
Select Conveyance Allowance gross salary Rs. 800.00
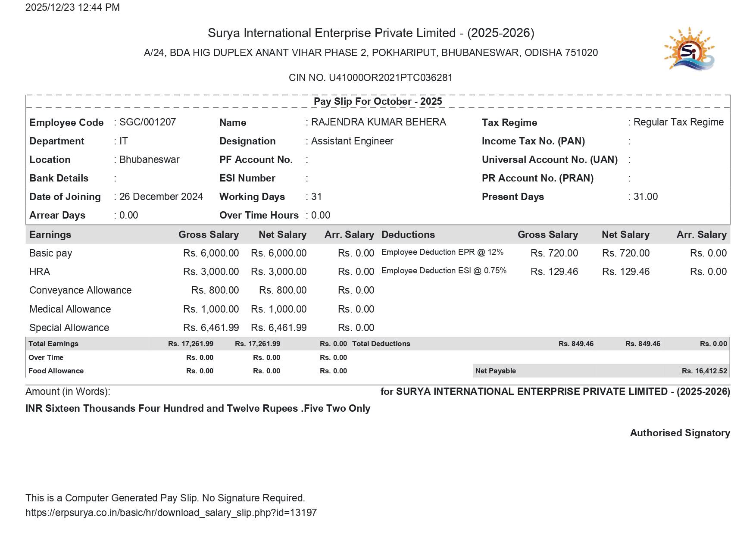[215, 290]
